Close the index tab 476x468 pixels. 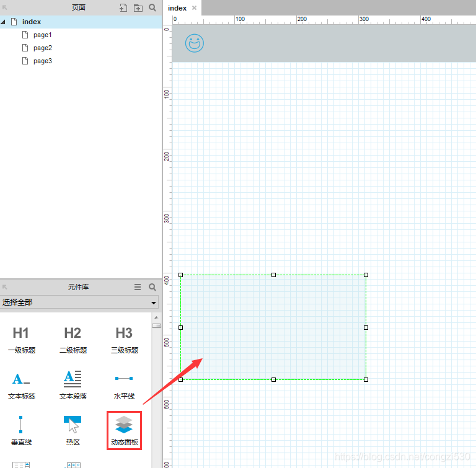click(x=194, y=8)
